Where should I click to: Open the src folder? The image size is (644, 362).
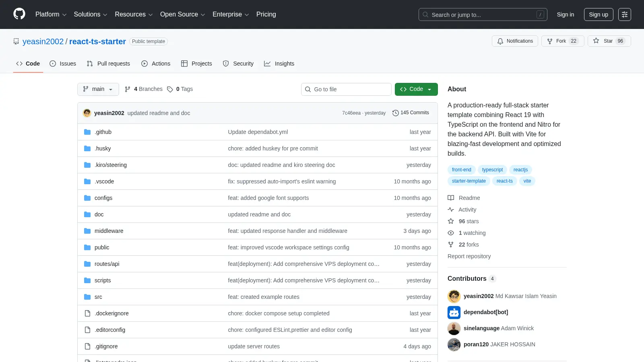tap(98, 297)
